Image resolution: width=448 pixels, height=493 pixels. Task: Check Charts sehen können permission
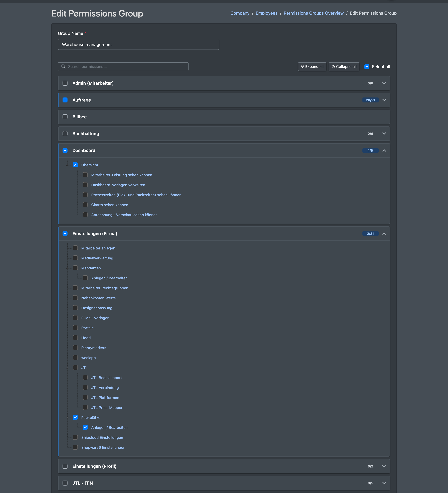click(85, 205)
